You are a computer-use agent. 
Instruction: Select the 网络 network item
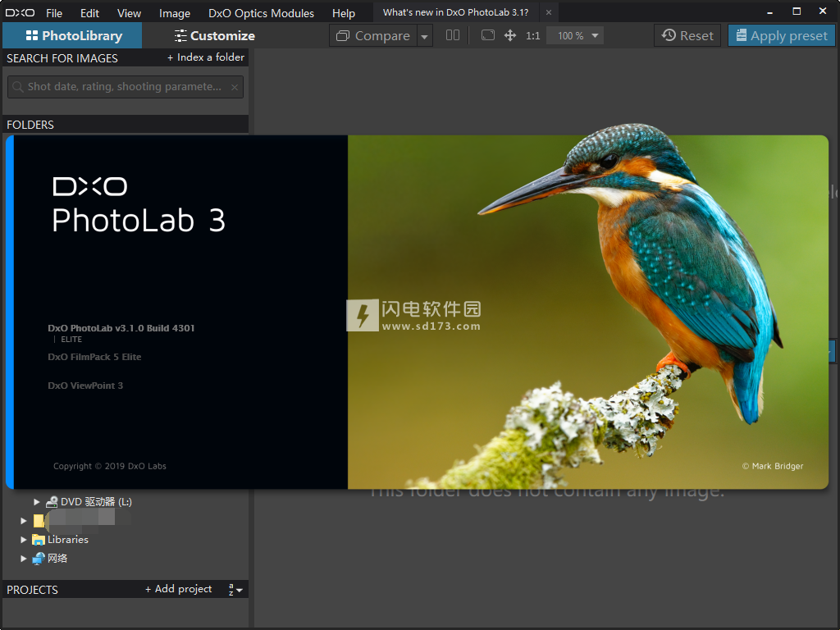[x=50, y=558]
